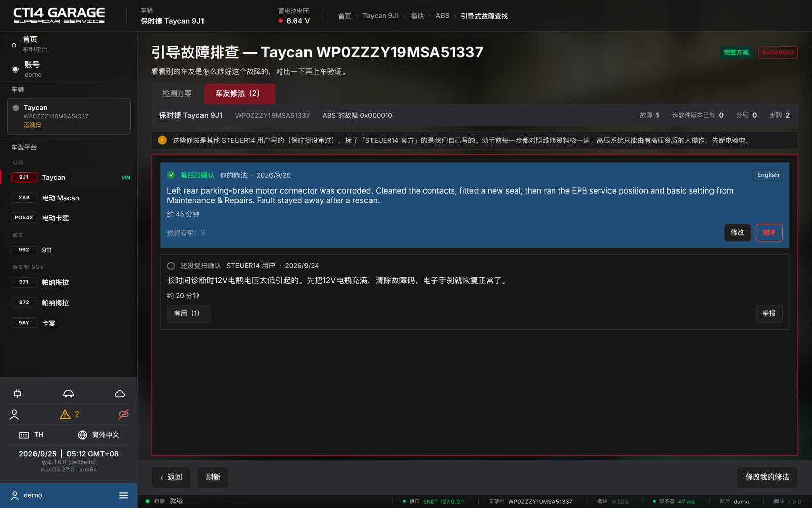This screenshot has height=508, width=812.
Task: Open the globe language selector 简体中文
Action: pyautogui.click(x=98, y=435)
